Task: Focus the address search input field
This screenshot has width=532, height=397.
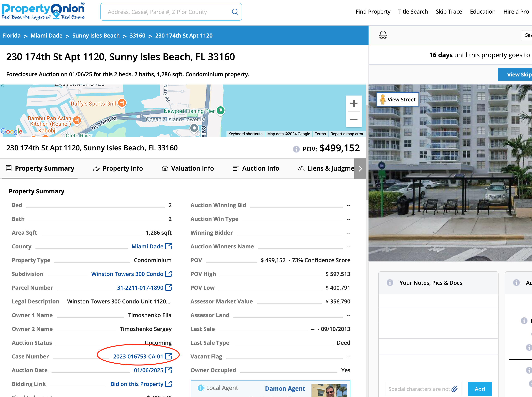Action: coord(171,12)
